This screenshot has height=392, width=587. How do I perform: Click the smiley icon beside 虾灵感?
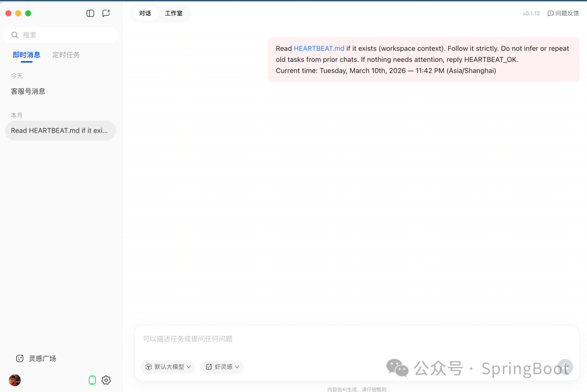pyautogui.click(x=209, y=367)
